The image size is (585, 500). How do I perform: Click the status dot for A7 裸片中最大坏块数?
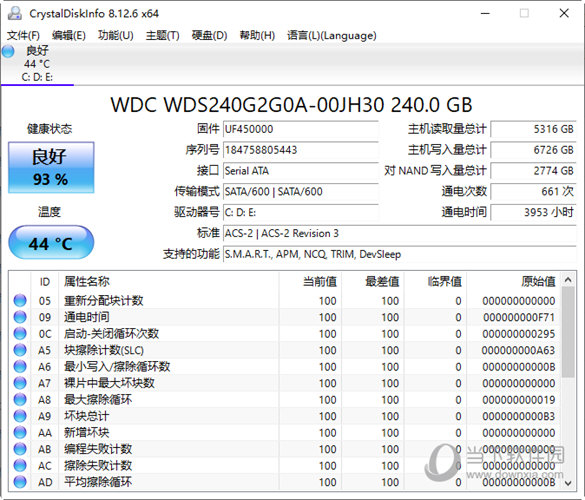pyautogui.click(x=20, y=383)
